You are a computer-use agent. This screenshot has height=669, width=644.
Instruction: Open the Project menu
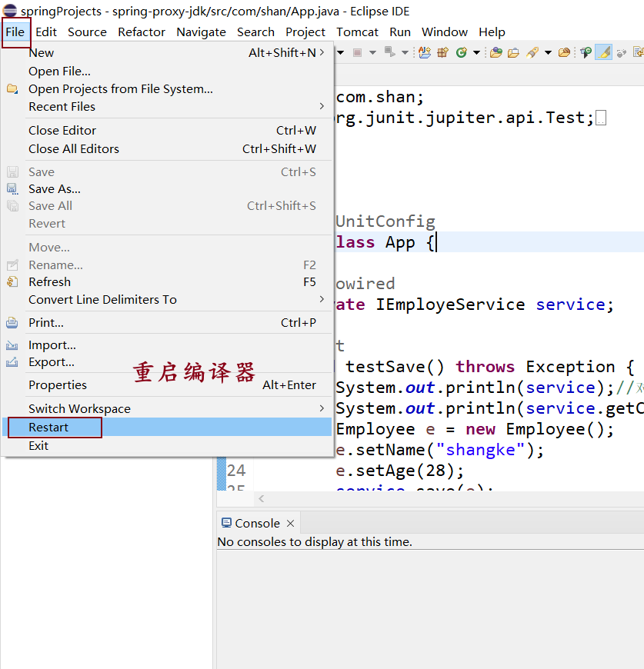click(305, 32)
